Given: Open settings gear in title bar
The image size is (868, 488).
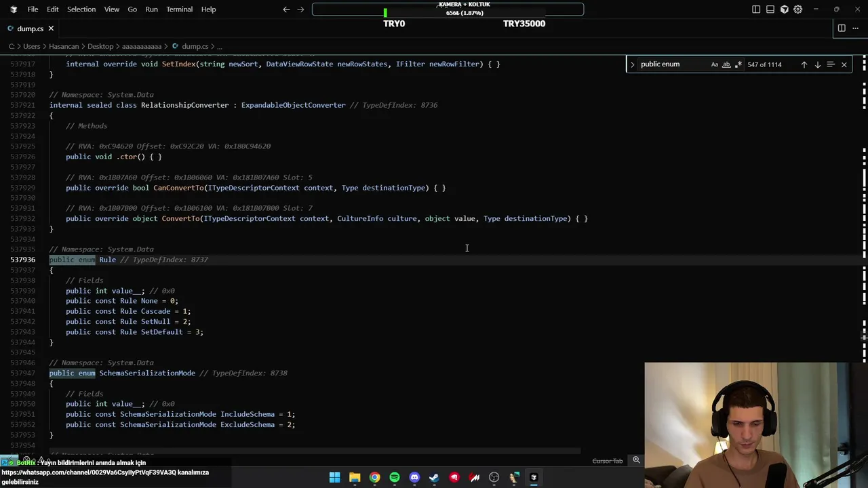Looking at the screenshot, I should coord(798,9).
